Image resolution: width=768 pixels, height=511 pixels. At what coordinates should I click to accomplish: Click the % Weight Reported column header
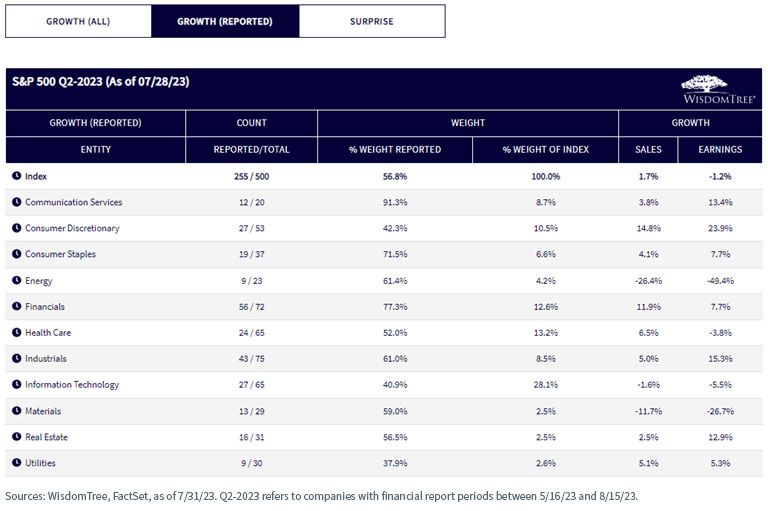[x=395, y=149]
